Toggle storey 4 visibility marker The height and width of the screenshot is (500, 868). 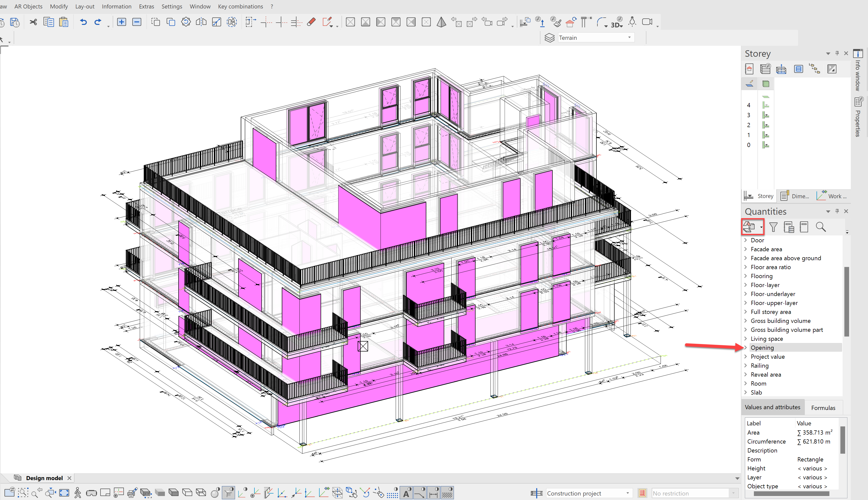(766, 105)
